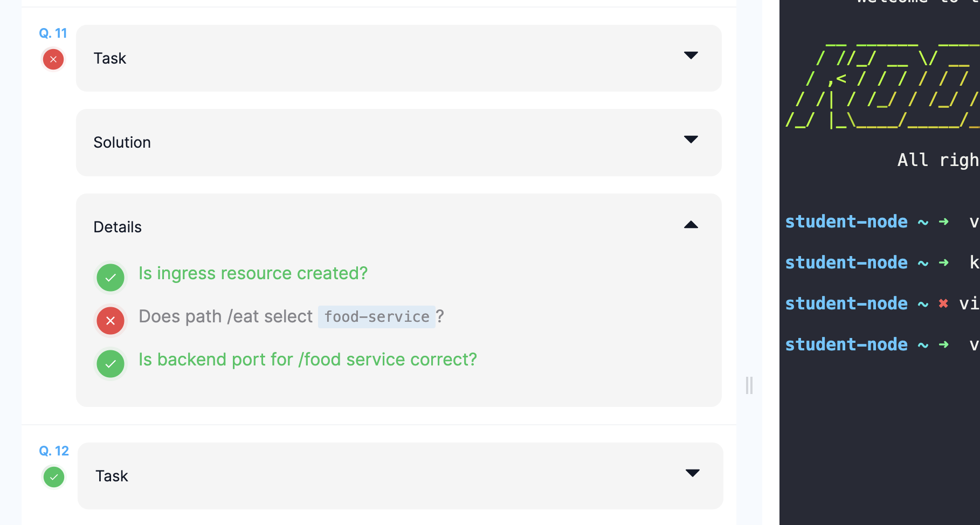Expand the Q. 12 Task dropdown arrow
This screenshot has height=525, width=980.
[x=692, y=473]
